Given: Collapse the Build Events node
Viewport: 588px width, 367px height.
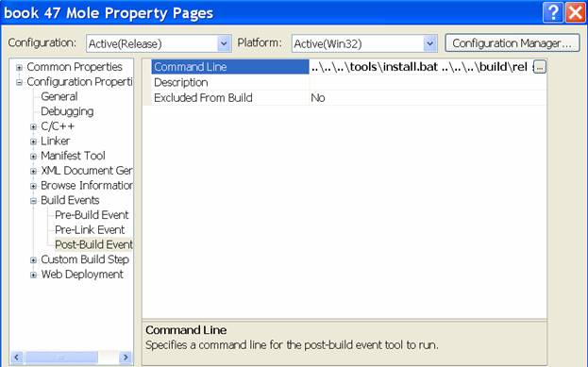Looking at the screenshot, I should click(33, 201).
